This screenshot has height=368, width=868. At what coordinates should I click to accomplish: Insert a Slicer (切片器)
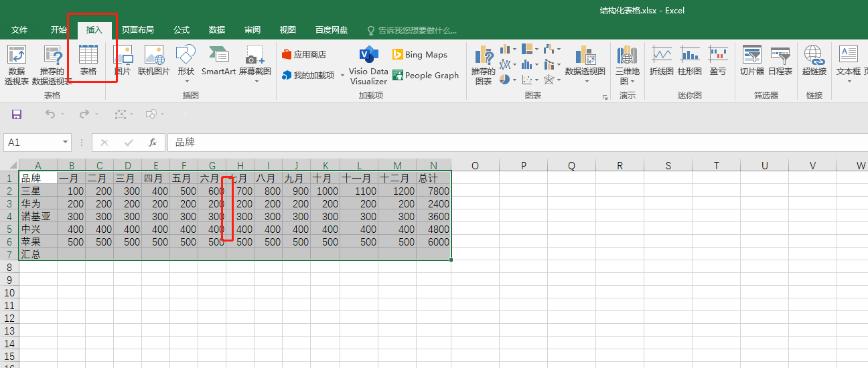(x=751, y=60)
